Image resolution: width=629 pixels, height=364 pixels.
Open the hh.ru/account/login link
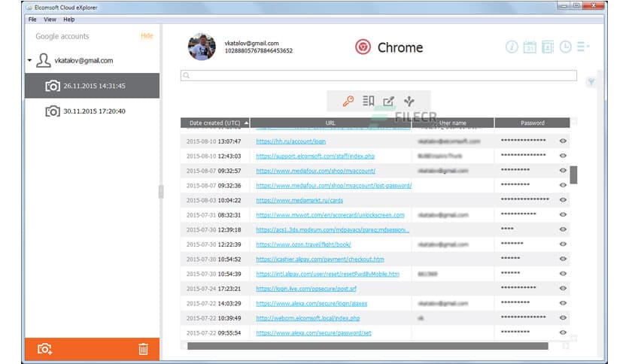pyautogui.click(x=291, y=141)
